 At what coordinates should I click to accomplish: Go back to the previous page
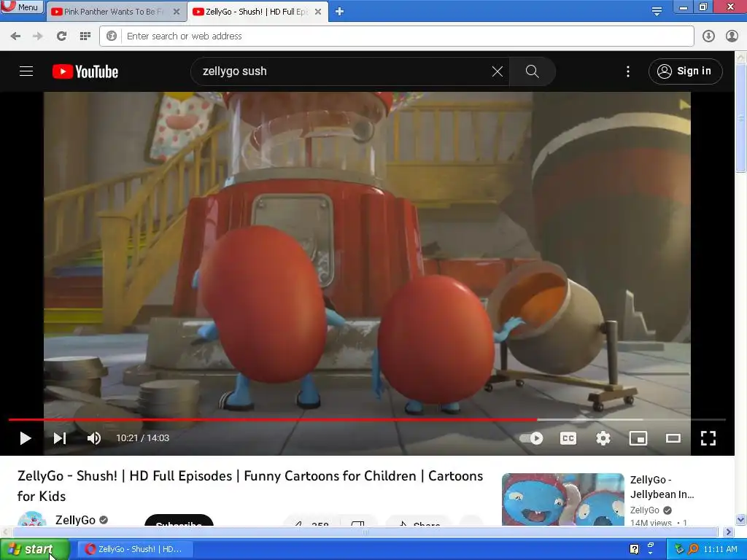pyautogui.click(x=15, y=36)
